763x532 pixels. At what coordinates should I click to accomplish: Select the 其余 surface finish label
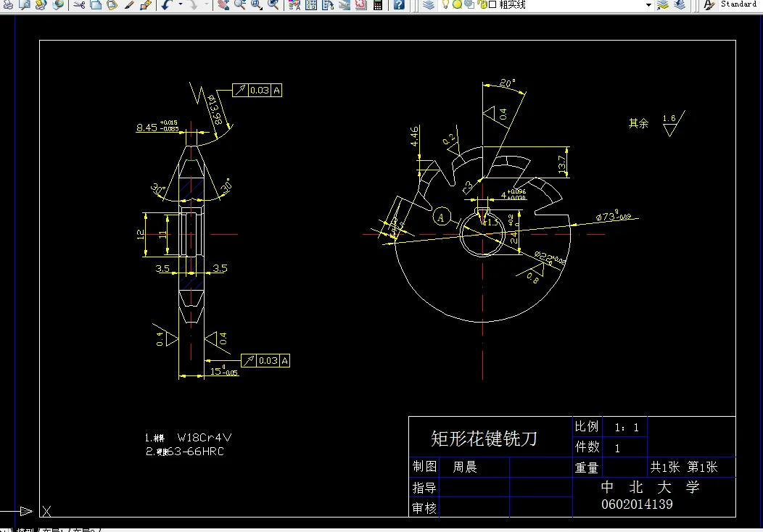click(638, 123)
